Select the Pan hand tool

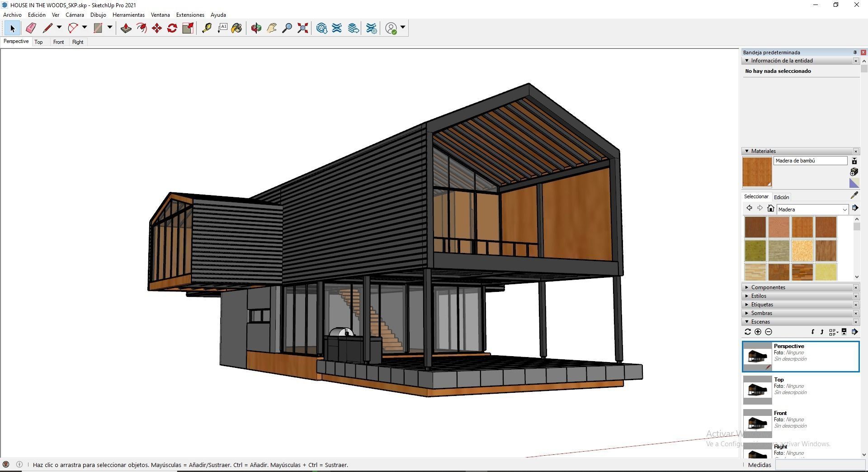(272, 28)
